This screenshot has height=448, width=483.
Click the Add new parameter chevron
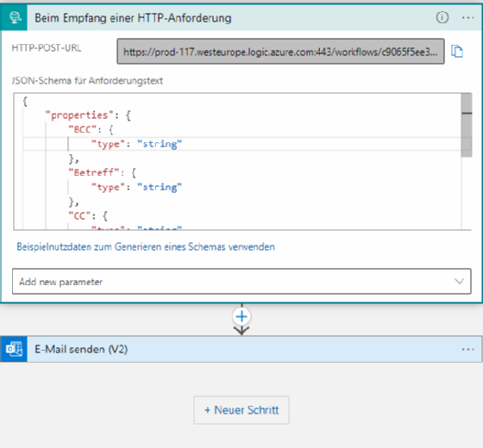(459, 281)
